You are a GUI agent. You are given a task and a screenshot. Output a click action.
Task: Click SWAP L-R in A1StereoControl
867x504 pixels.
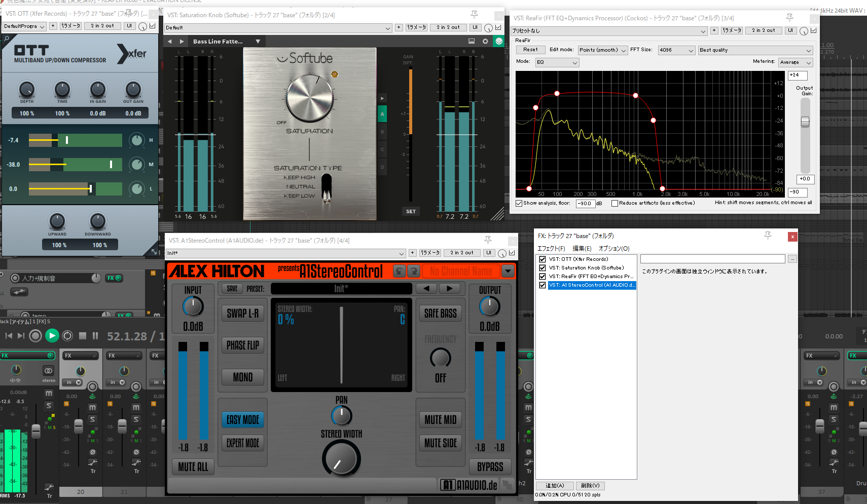point(243,314)
